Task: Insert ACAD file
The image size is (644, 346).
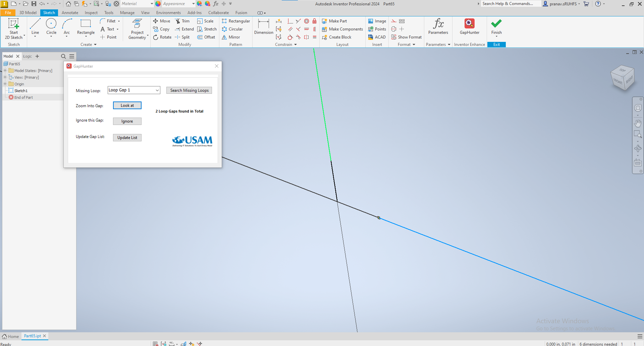Action: coord(377,37)
